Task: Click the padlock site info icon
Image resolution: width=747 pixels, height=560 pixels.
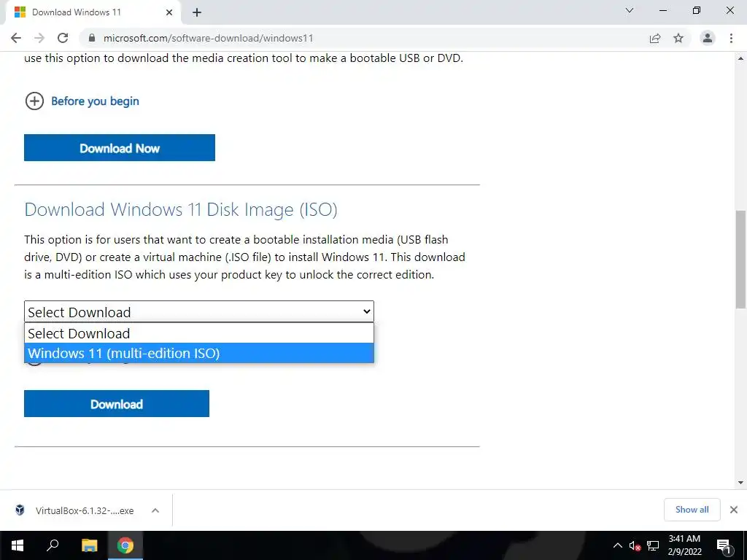Action: (92, 38)
